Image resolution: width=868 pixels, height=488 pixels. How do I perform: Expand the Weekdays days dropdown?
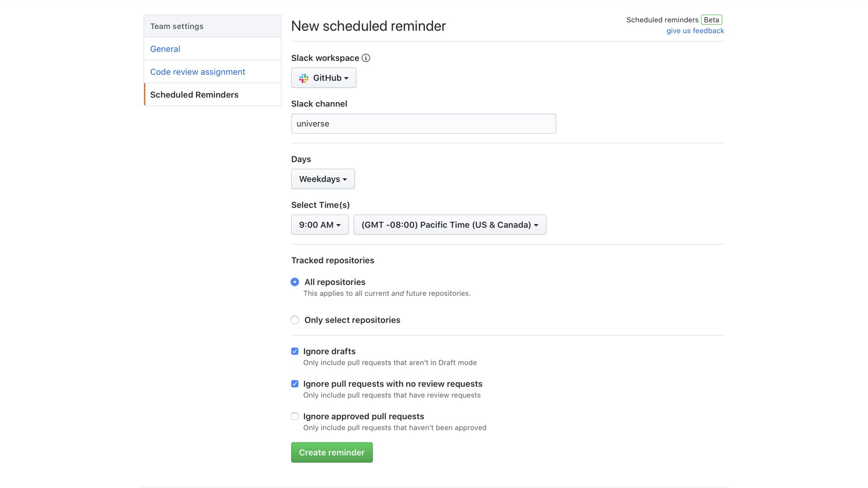(x=323, y=179)
